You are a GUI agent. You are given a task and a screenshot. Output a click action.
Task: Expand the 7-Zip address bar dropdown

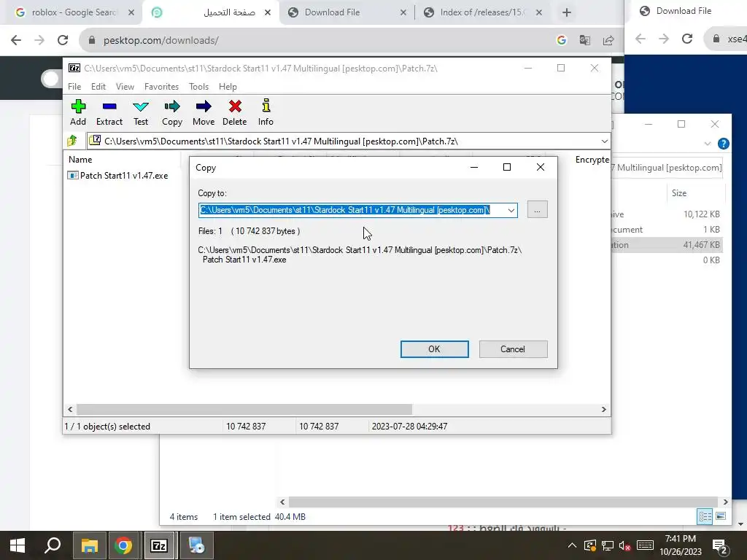click(x=604, y=141)
